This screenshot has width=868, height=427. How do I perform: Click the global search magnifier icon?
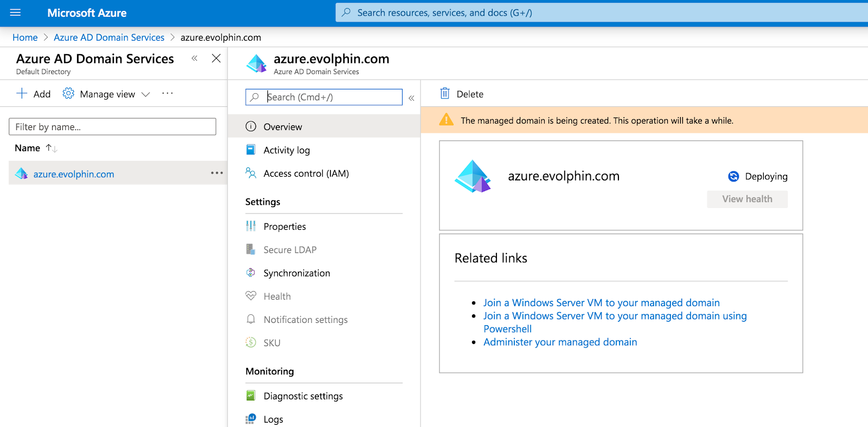pyautogui.click(x=346, y=12)
